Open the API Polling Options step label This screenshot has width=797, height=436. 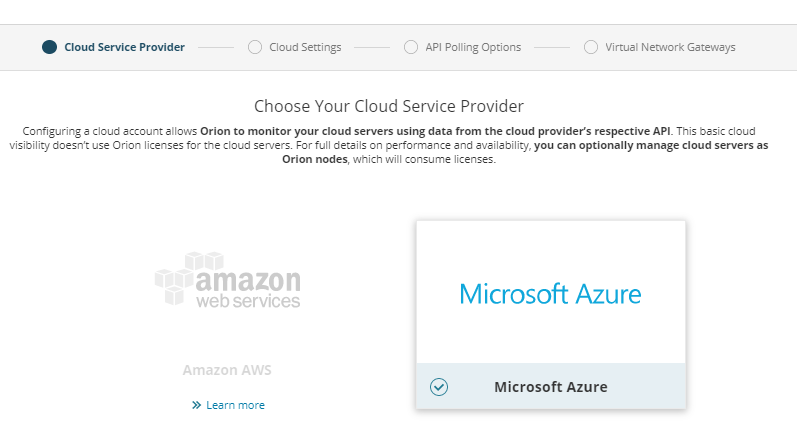coord(473,47)
